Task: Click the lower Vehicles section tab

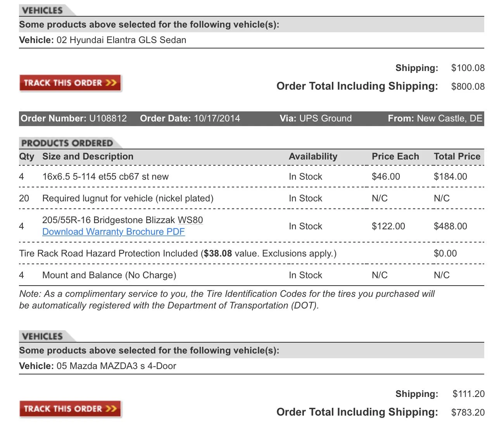Action: pos(47,336)
